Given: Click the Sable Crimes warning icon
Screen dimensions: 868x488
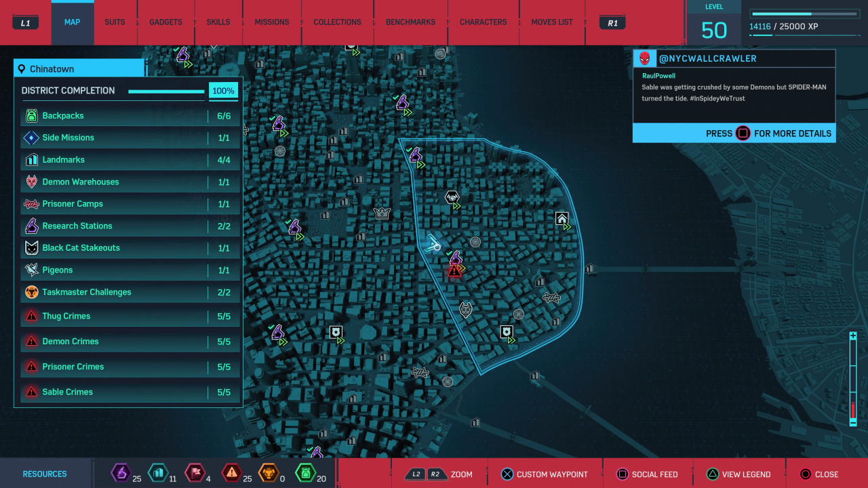Looking at the screenshot, I should click(x=31, y=392).
